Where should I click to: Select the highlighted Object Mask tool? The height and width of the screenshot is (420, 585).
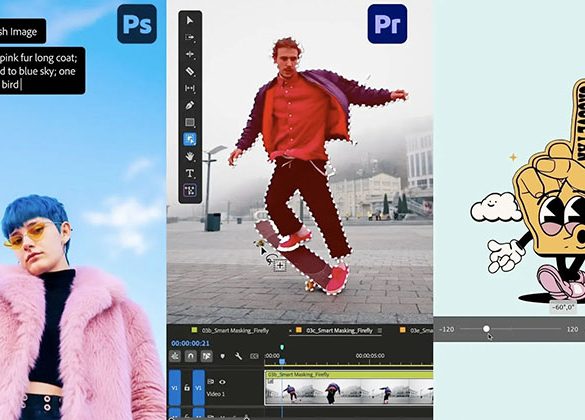pyautogui.click(x=190, y=140)
